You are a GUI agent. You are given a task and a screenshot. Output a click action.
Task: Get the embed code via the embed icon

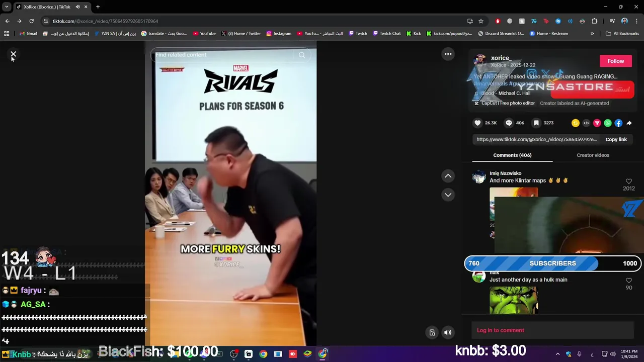[586, 123]
